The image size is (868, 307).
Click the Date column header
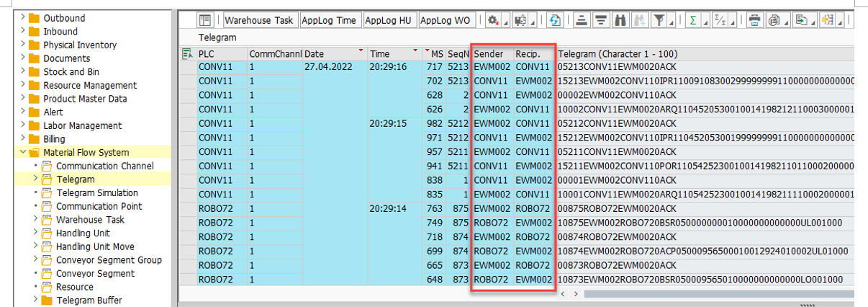coord(334,54)
